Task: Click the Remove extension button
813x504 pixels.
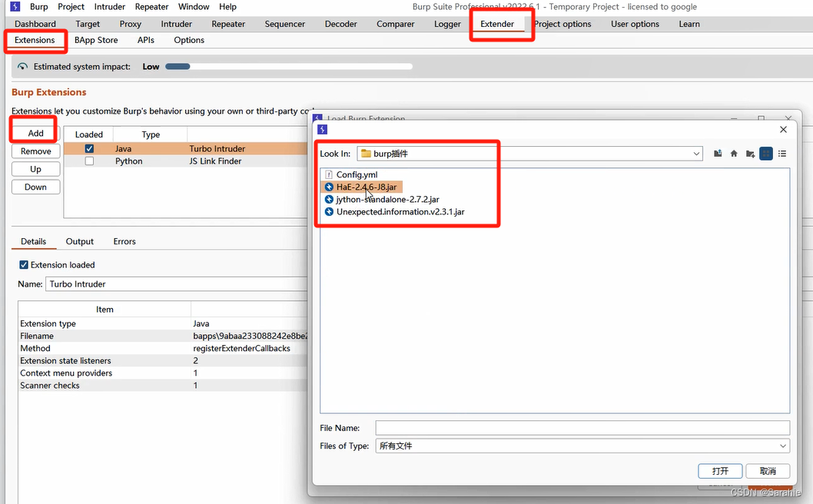Action: pyautogui.click(x=36, y=151)
